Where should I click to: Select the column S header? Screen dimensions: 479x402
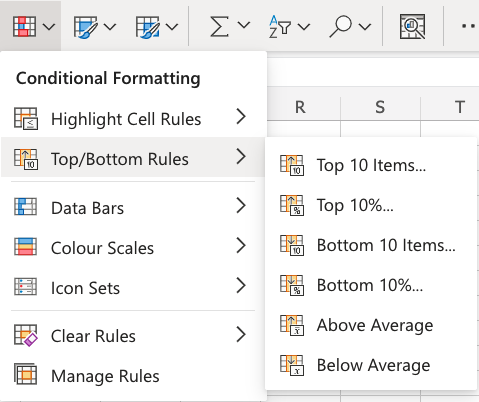click(380, 107)
